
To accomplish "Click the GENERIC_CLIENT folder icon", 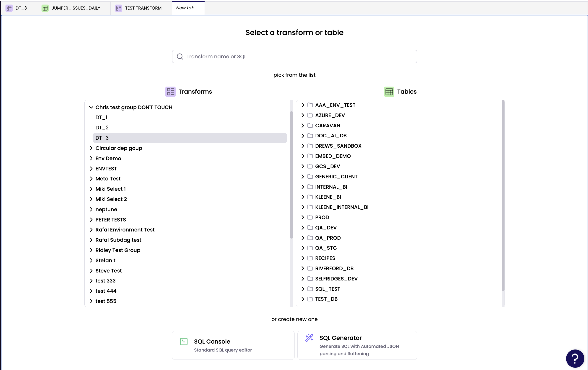I will click(310, 176).
